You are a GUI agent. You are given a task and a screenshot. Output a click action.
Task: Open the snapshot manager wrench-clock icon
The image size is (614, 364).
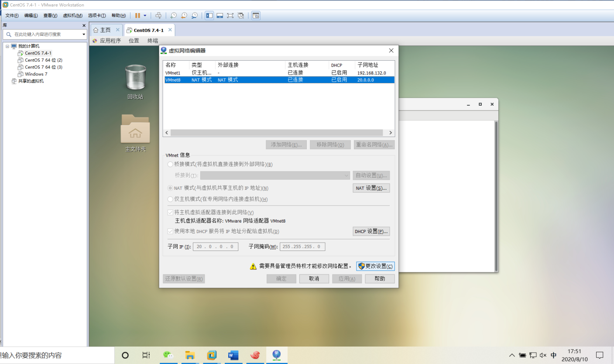point(194,15)
